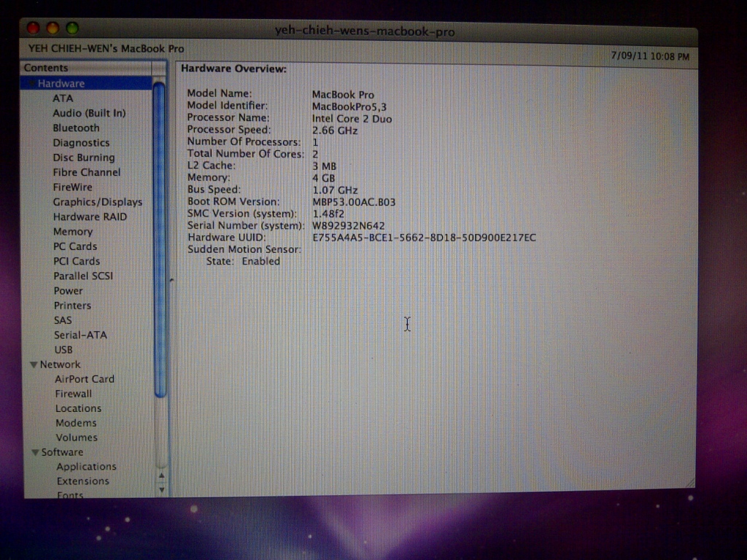Open the Graphics/Displays hardware entry
Viewport: 747px width, 560px height.
click(97, 202)
